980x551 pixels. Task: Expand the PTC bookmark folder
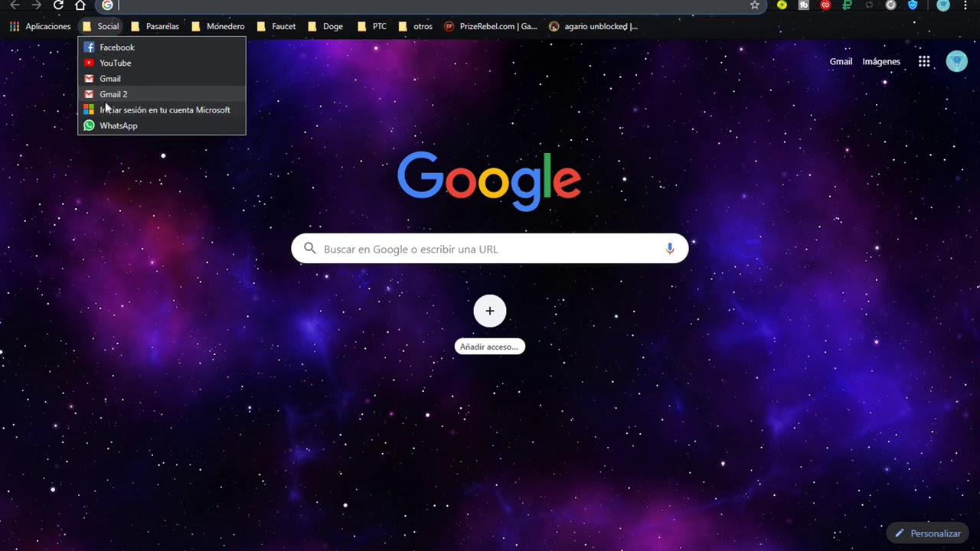click(x=372, y=26)
